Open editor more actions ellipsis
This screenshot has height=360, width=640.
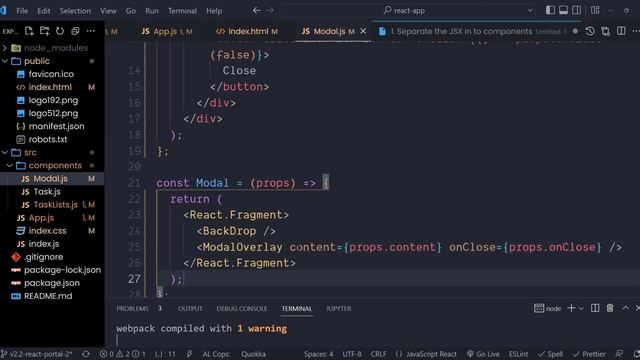[x=636, y=31]
